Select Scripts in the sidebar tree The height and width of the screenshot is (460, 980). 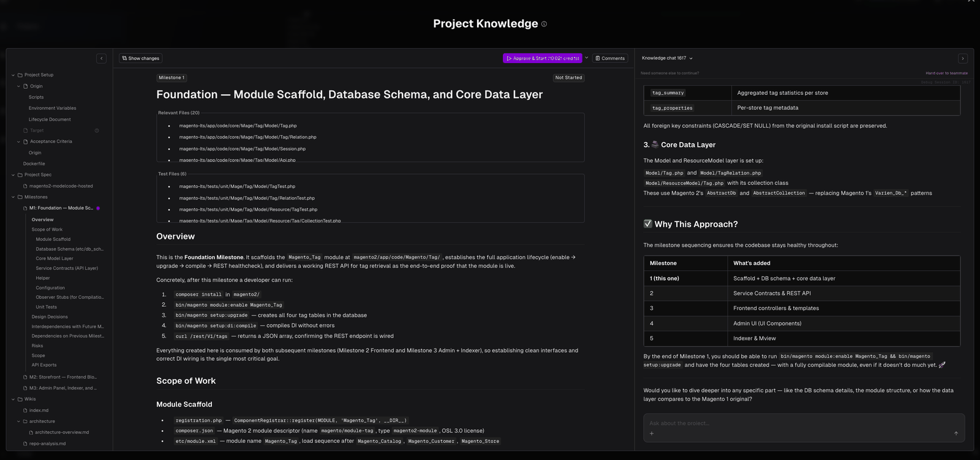pyautogui.click(x=36, y=97)
